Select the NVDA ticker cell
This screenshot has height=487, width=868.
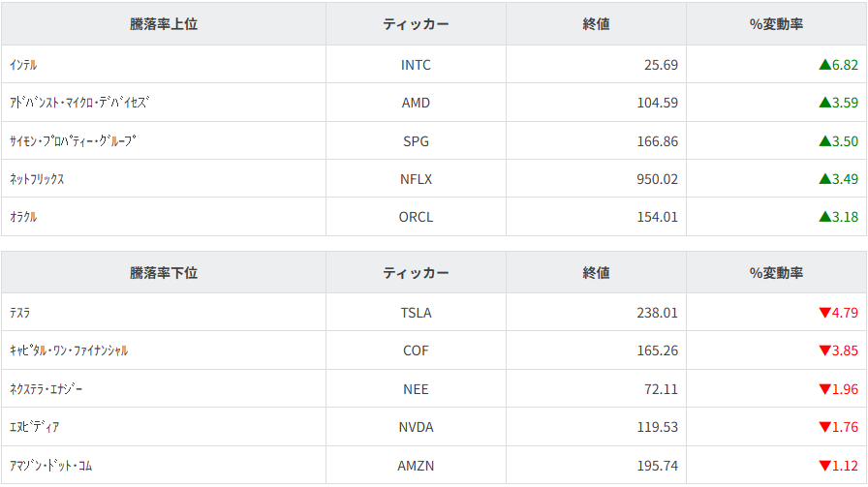coord(416,427)
